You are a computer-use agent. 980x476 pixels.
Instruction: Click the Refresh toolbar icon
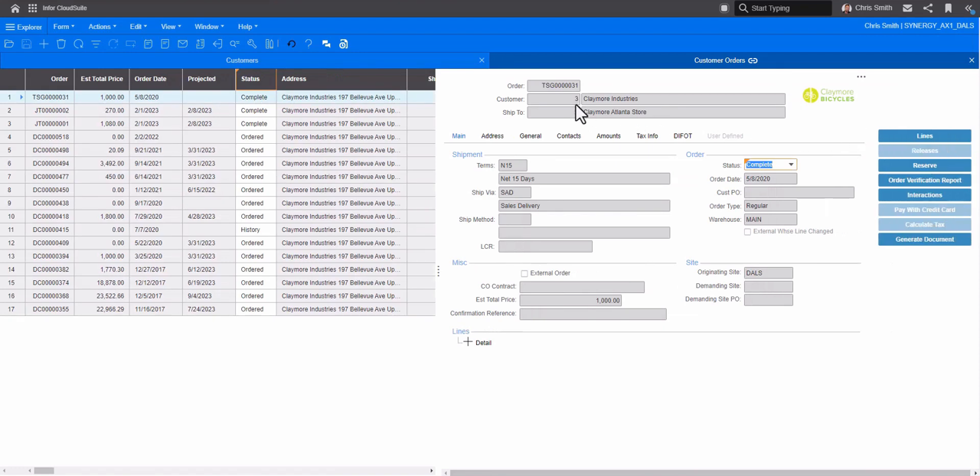point(78,44)
